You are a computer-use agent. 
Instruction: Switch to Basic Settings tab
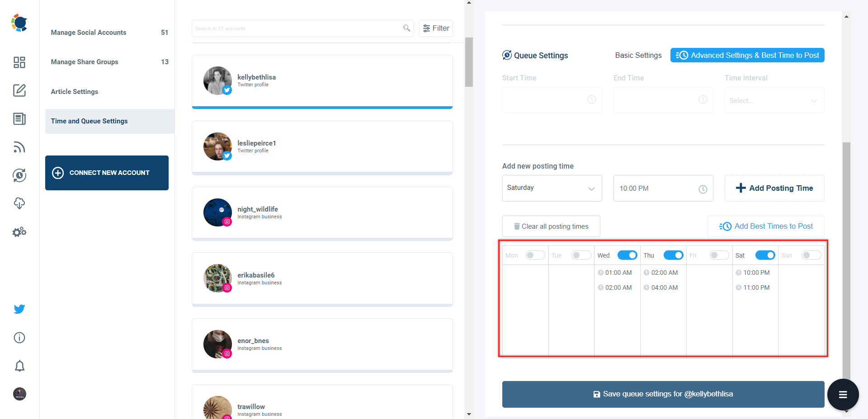(x=638, y=55)
